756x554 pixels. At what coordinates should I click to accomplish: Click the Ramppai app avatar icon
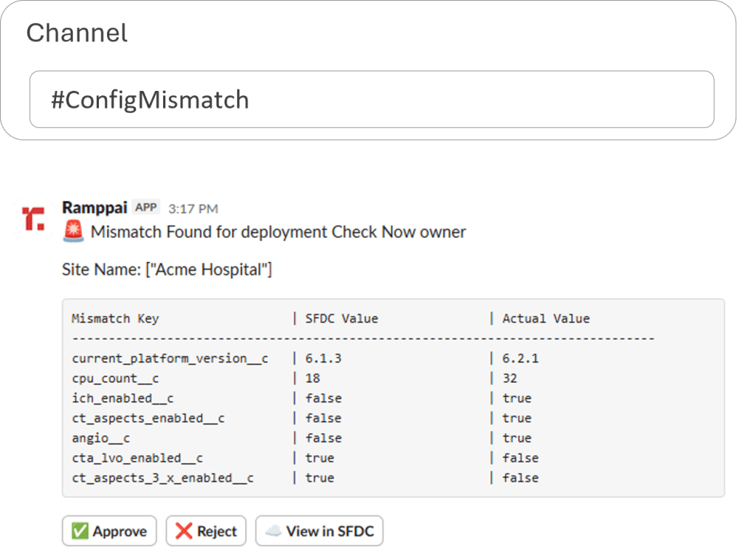coord(32,219)
